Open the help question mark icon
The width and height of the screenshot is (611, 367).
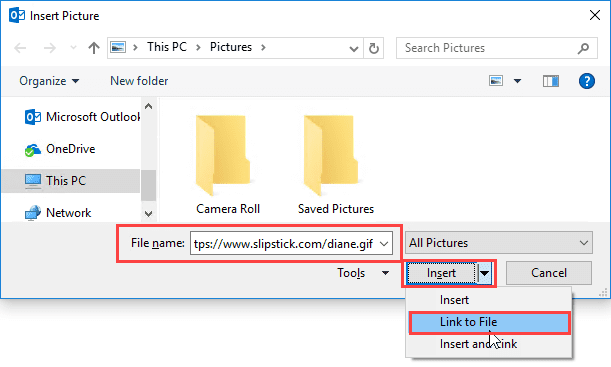click(x=586, y=81)
